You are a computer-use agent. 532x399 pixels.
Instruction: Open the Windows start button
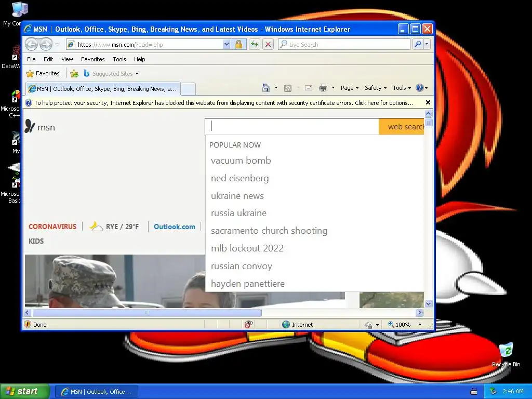[24, 391]
